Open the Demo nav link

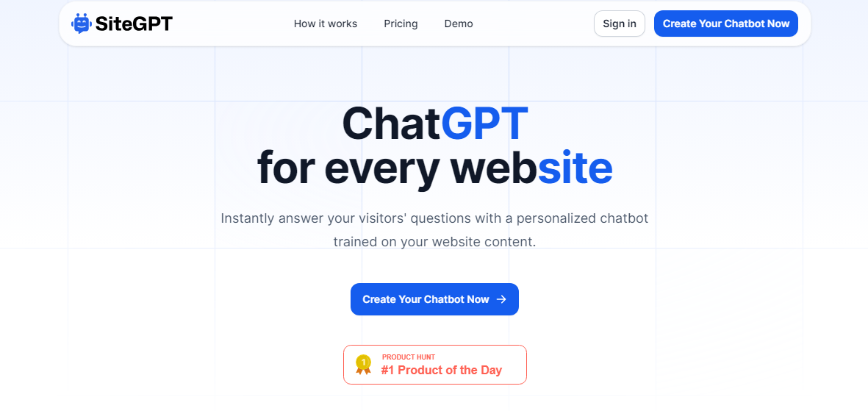click(x=459, y=24)
